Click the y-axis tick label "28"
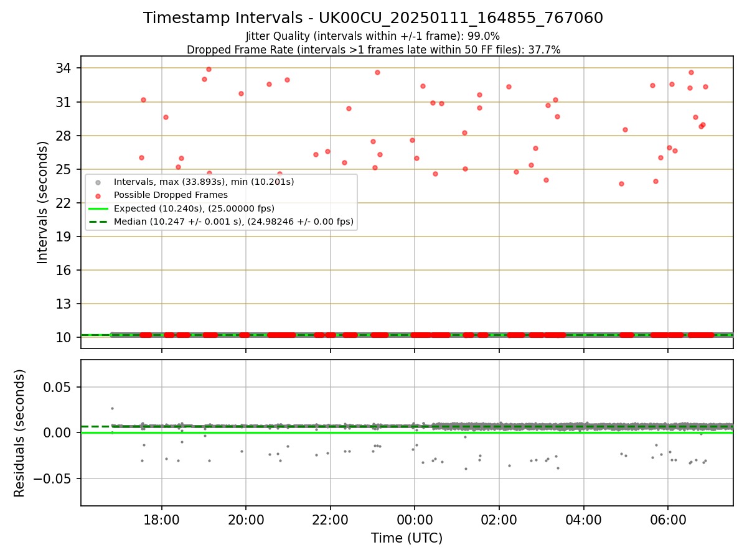This screenshot has height=560, width=747. (65, 136)
